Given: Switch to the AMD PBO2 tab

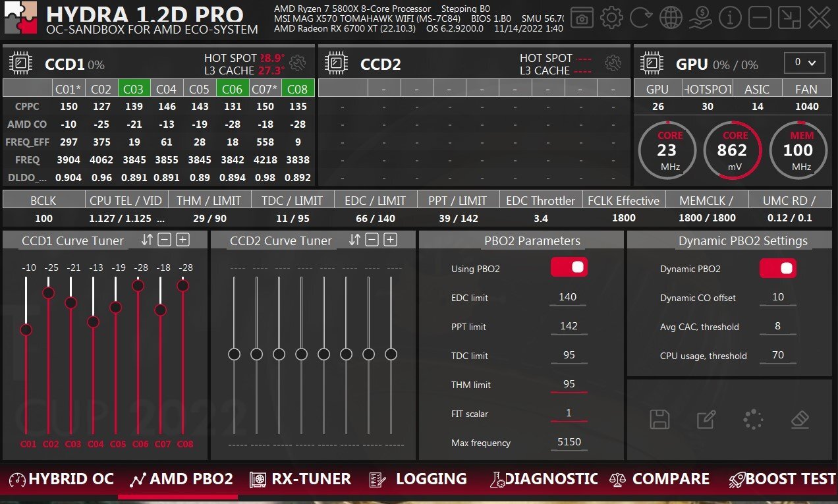Looking at the screenshot, I should pos(182,479).
